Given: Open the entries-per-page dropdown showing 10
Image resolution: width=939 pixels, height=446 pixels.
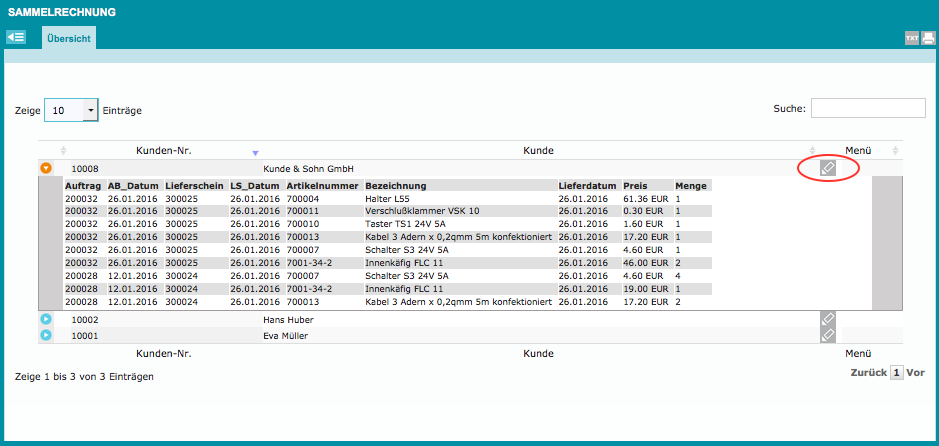Looking at the screenshot, I should (x=71, y=110).
